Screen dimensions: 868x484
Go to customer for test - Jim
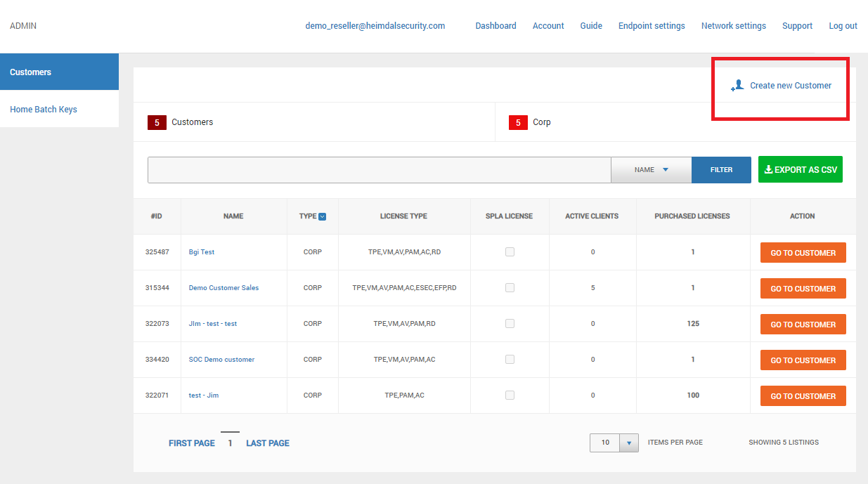(x=803, y=395)
